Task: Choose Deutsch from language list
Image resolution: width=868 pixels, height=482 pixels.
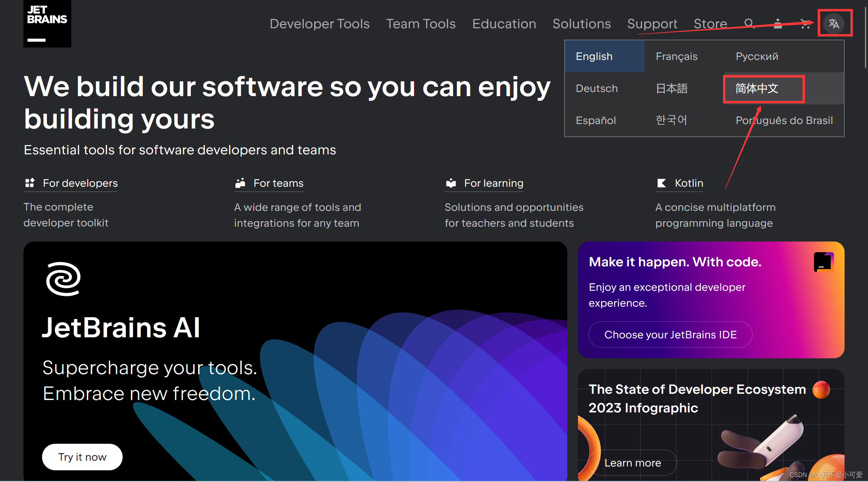Action: pos(597,89)
